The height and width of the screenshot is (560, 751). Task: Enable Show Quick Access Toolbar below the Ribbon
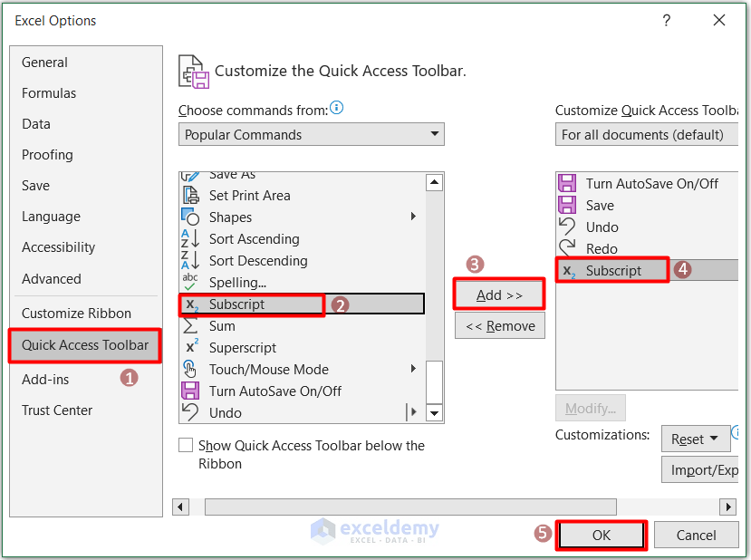(x=186, y=446)
